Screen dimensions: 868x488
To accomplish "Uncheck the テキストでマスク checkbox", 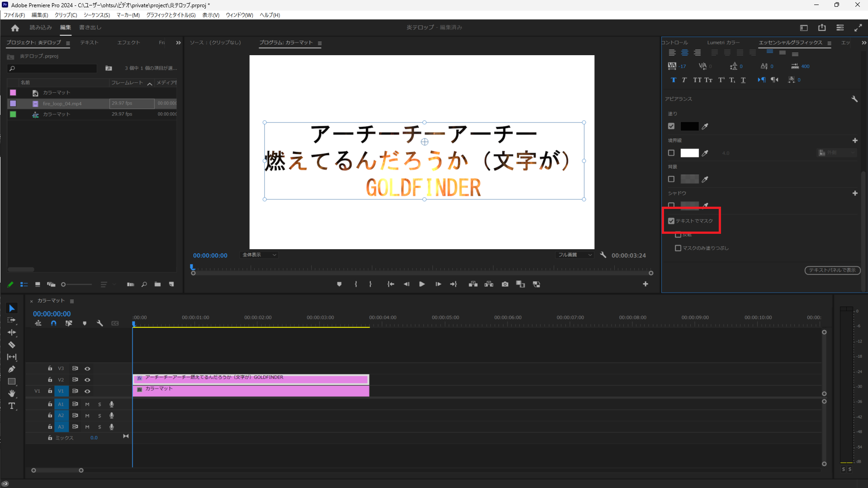I will click(671, 221).
